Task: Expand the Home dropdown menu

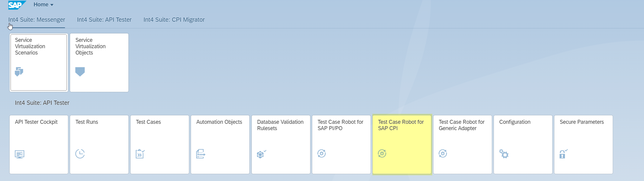Action: [43, 5]
